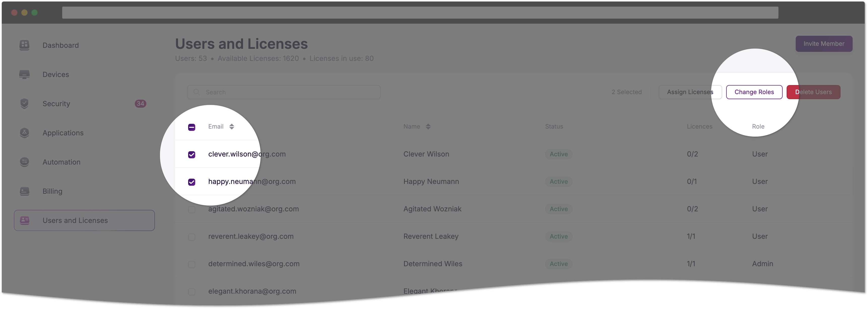
Task: Click the search magnifier icon
Action: pyautogui.click(x=196, y=92)
